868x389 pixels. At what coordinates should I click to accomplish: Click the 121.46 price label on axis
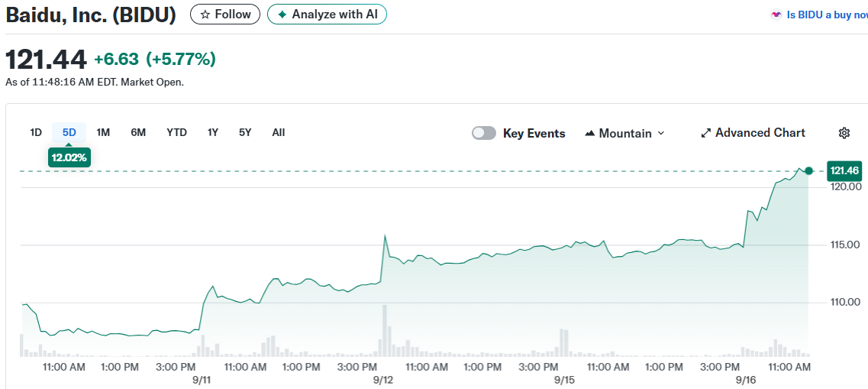click(x=845, y=171)
